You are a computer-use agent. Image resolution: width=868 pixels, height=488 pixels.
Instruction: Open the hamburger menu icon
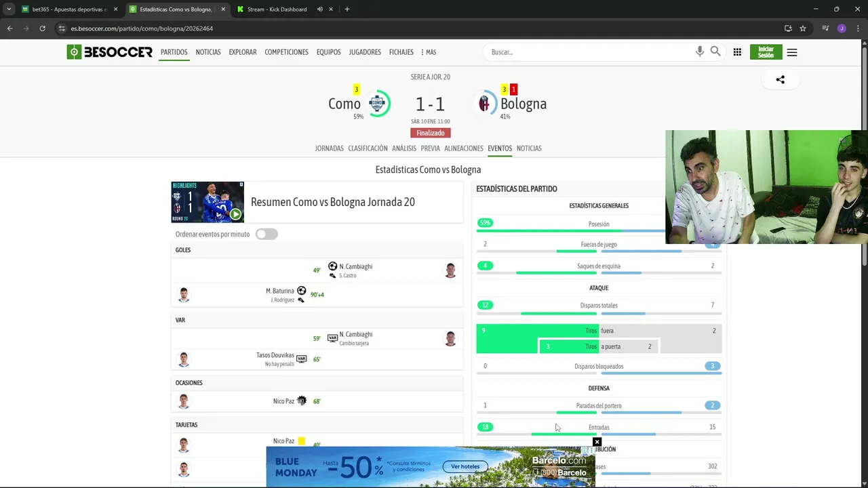(x=792, y=52)
